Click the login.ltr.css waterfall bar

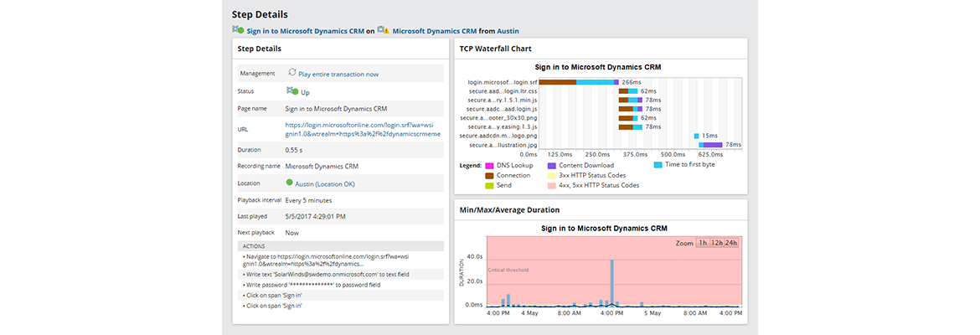click(628, 91)
